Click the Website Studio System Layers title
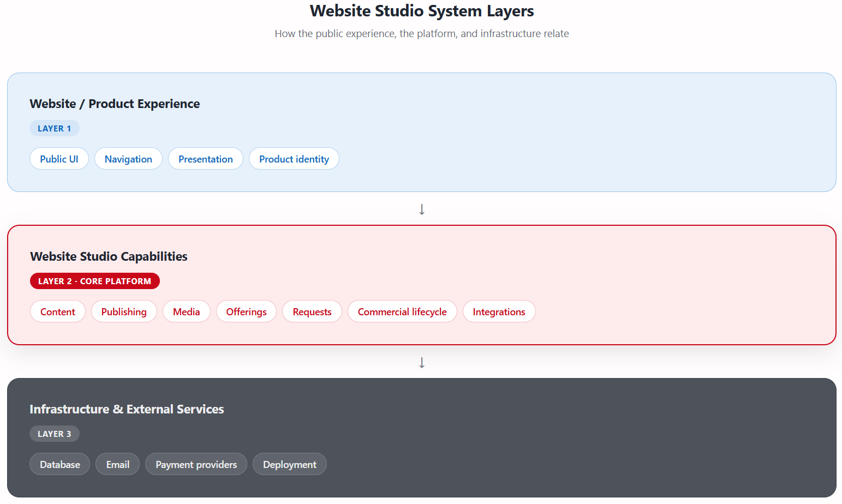 422,11
